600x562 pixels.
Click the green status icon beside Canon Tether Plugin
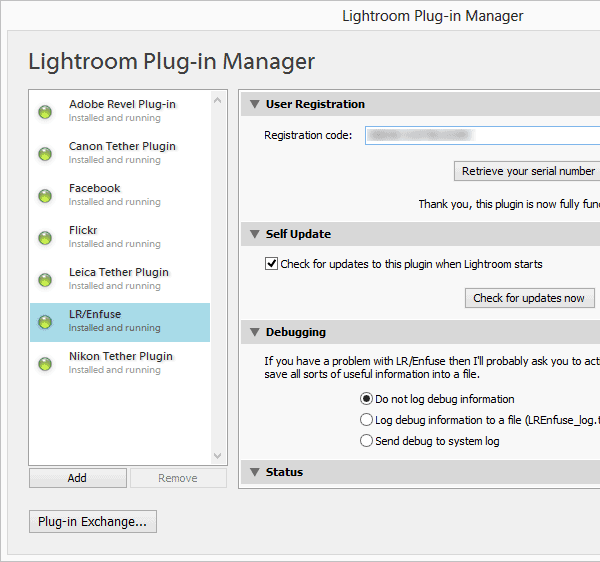point(45,154)
